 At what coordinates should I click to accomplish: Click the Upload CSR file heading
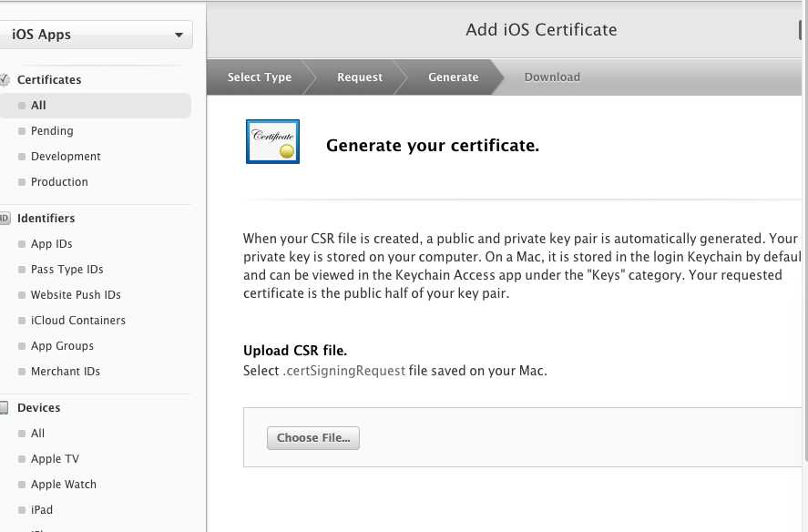tap(295, 351)
